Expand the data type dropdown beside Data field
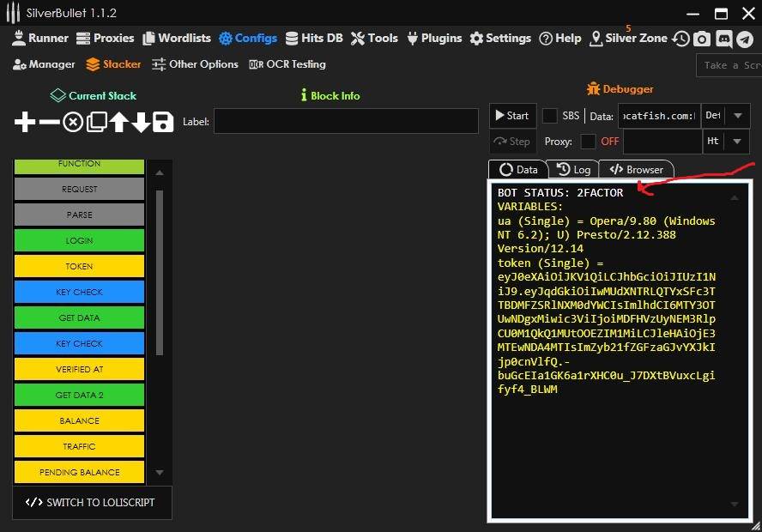This screenshot has width=762, height=532. click(737, 116)
